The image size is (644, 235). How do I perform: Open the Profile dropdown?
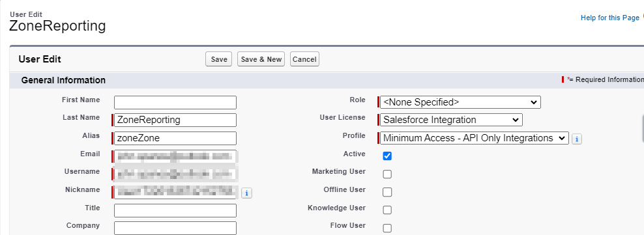pyautogui.click(x=475, y=138)
